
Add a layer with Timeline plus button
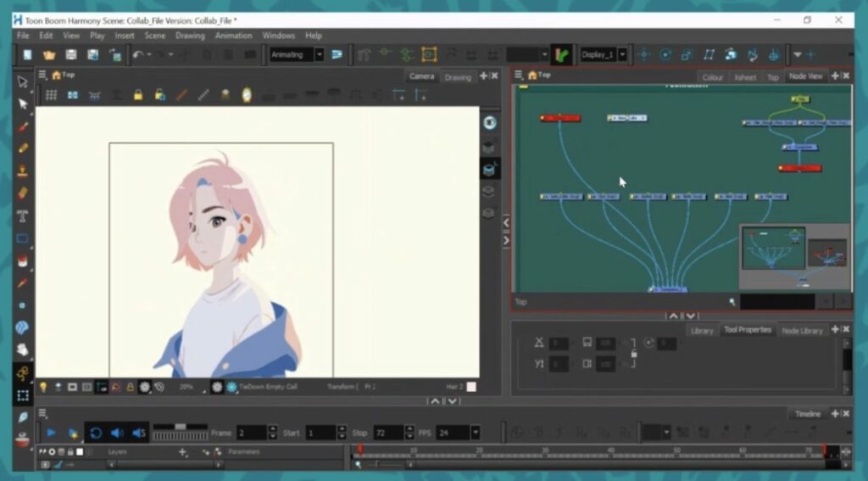[183, 452]
